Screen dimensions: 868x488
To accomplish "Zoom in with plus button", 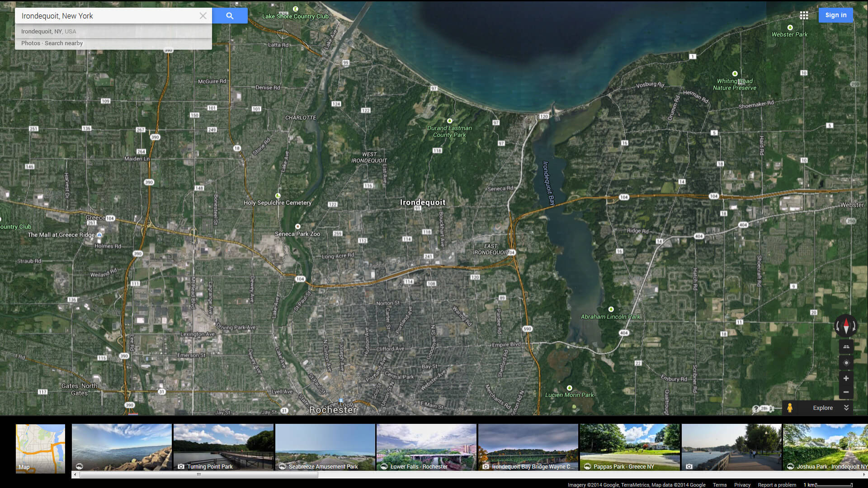I will click(846, 378).
